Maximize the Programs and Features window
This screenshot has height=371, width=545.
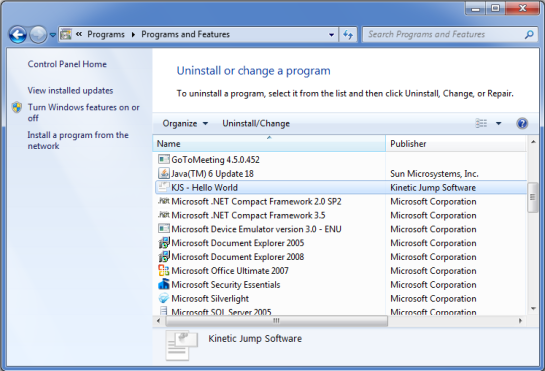[x=495, y=8]
